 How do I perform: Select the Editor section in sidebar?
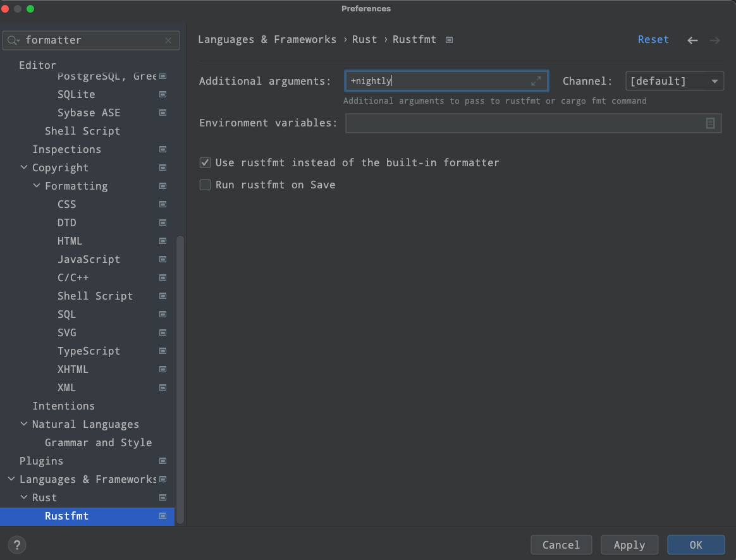click(x=37, y=65)
